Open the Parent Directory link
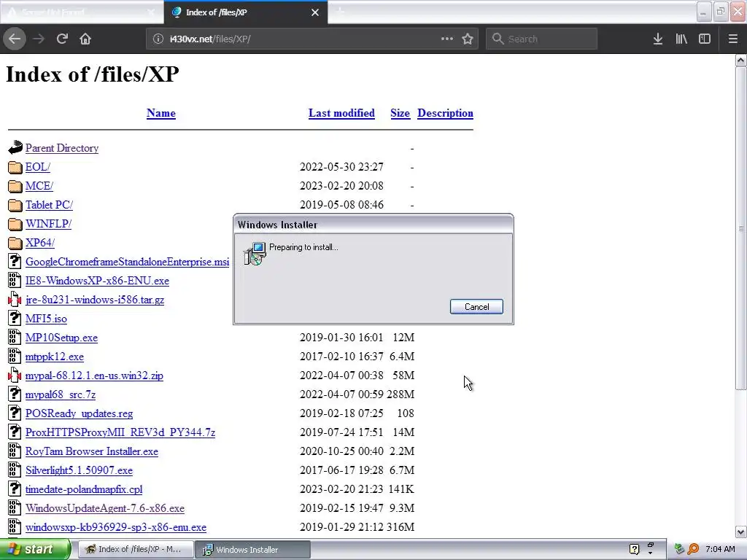 coord(62,148)
